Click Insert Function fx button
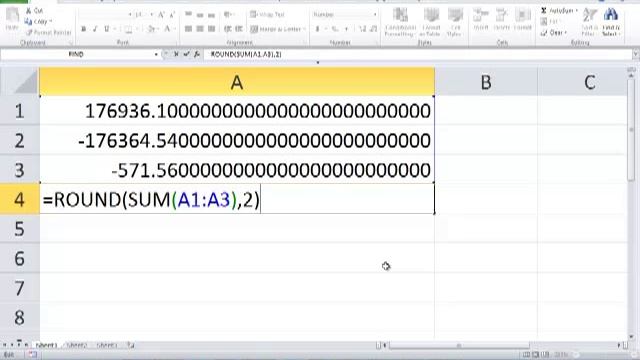 (x=197, y=54)
